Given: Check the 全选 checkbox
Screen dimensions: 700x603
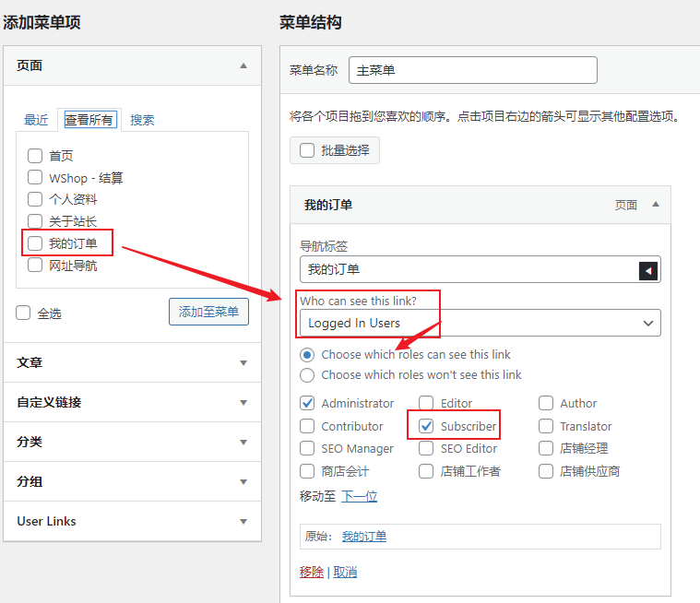Looking at the screenshot, I should point(23,313).
